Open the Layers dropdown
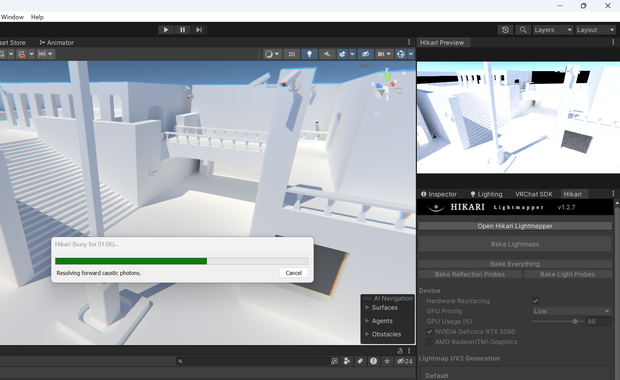The image size is (620, 380). [553, 30]
